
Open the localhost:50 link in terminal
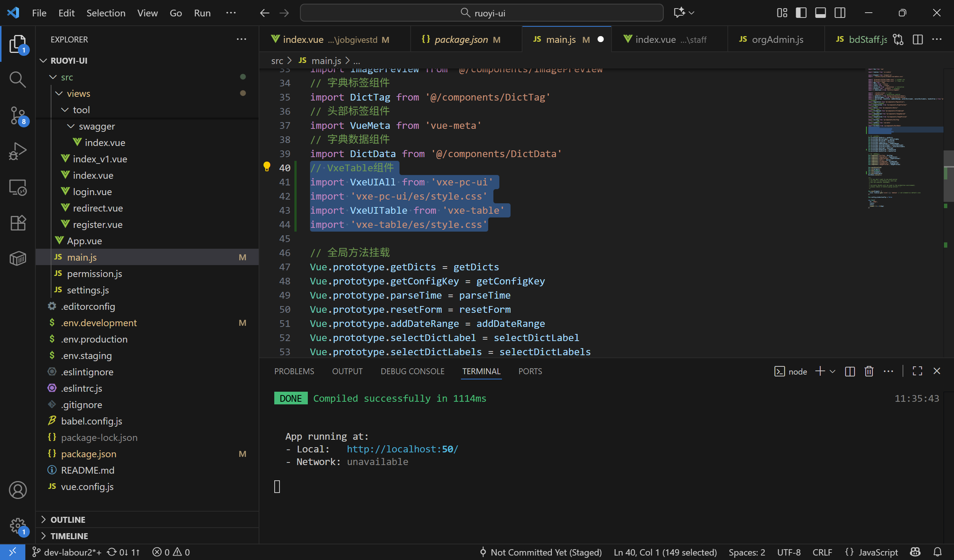pyautogui.click(x=402, y=449)
